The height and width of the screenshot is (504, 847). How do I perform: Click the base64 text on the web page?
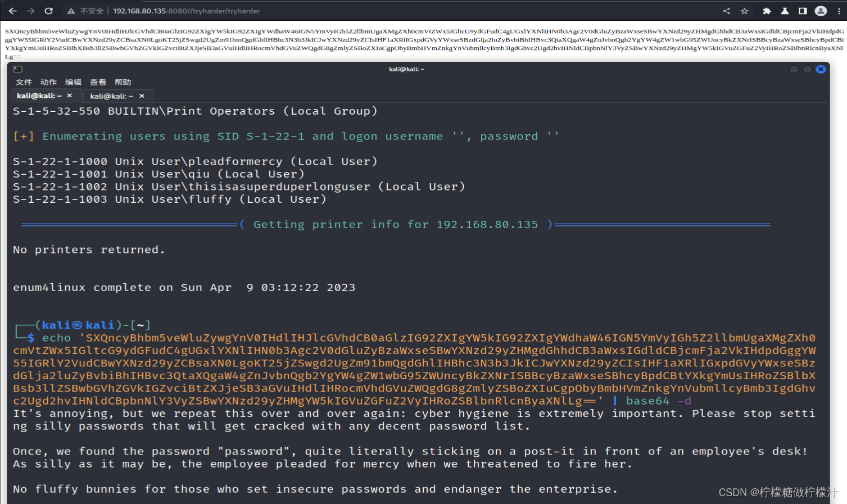point(424,44)
